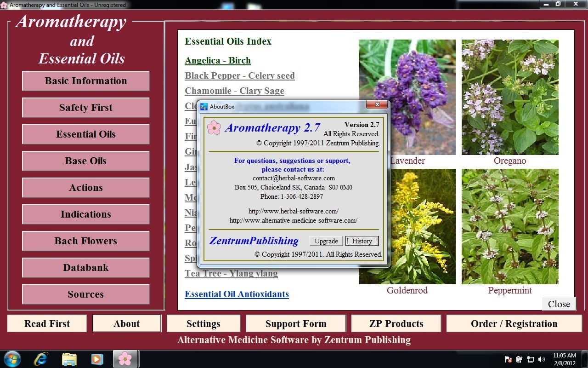Open the Chamomile - Clary Sage link
This screenshot has width=588, height=368.
pyautogui.click(x=235, y=91)
